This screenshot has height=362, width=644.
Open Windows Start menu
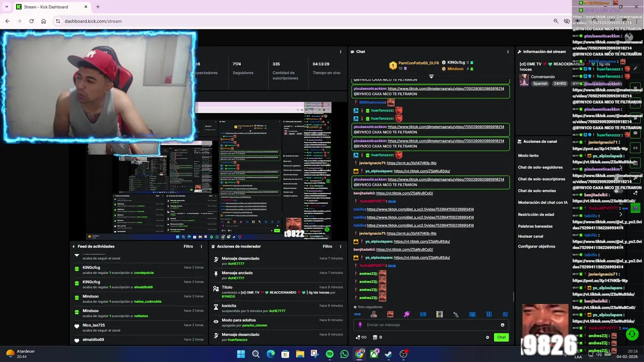point(240,354)
